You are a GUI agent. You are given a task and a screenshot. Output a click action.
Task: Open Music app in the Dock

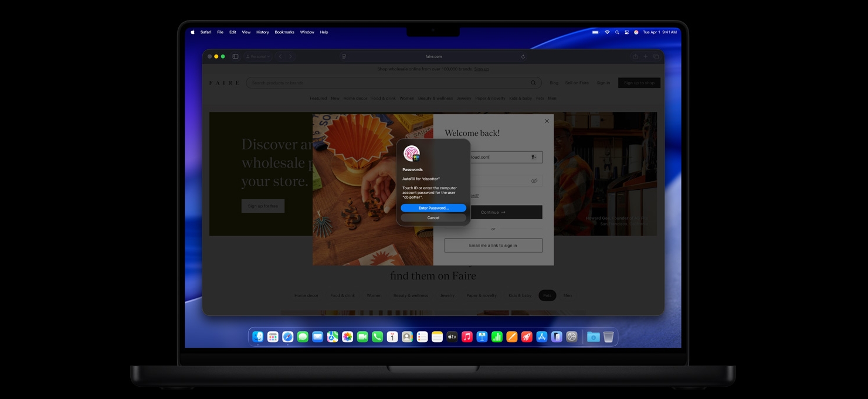pos(467,337)
